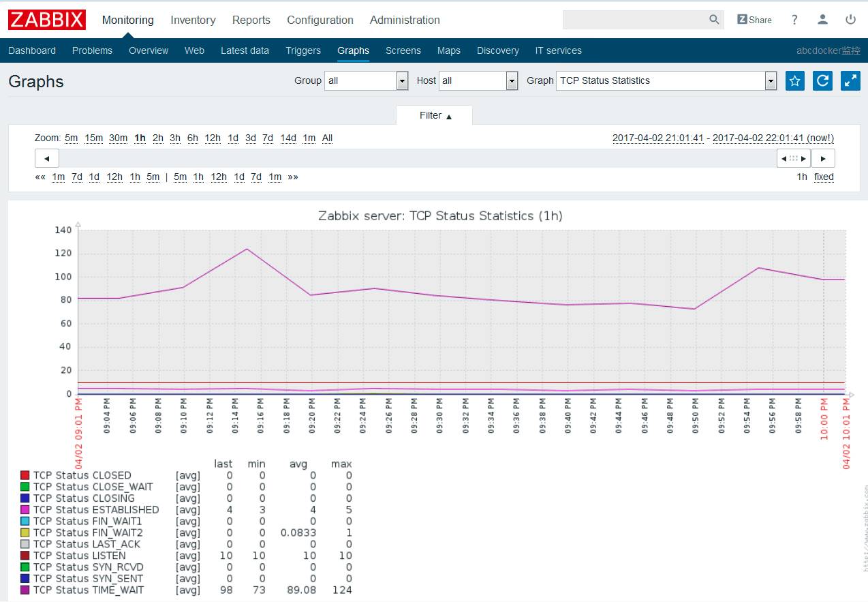Set zoom to 3h
The width and height of the screenshot is (868, 602).
(175, 138)
